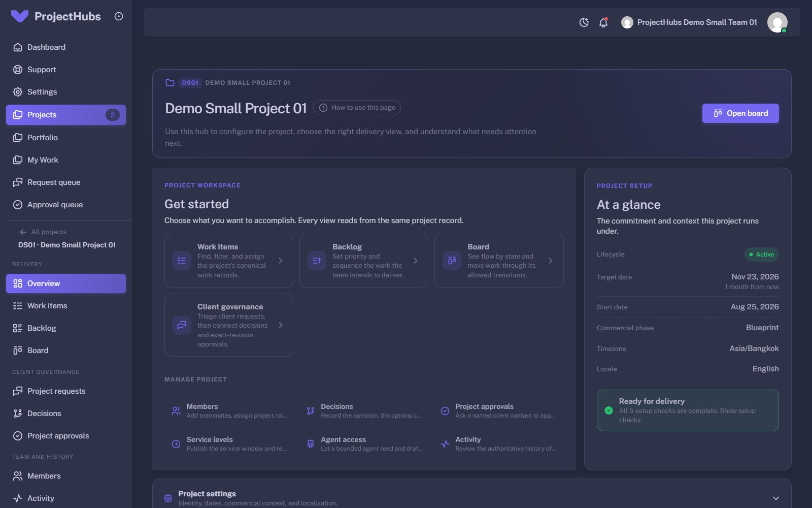Open the Backlog card icon
This screenshot has width=812, height=508.
coord(317,261)
